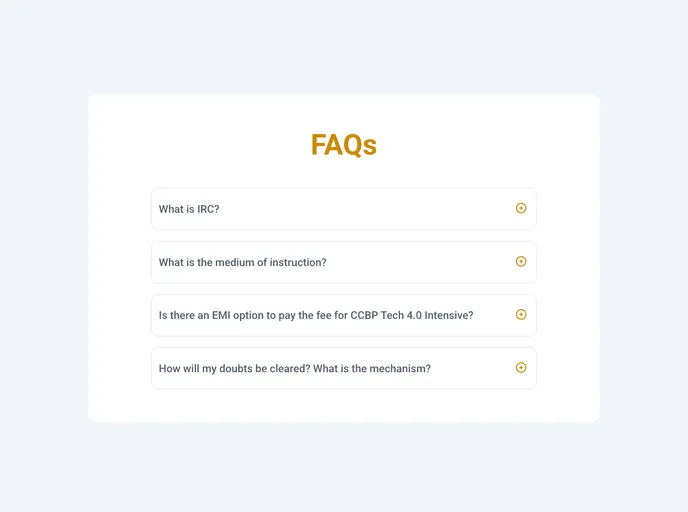This screenshot has width=688, height=512.
Task: Click the plus icon beside "What is IRC?"
Action: pos(521,208)
